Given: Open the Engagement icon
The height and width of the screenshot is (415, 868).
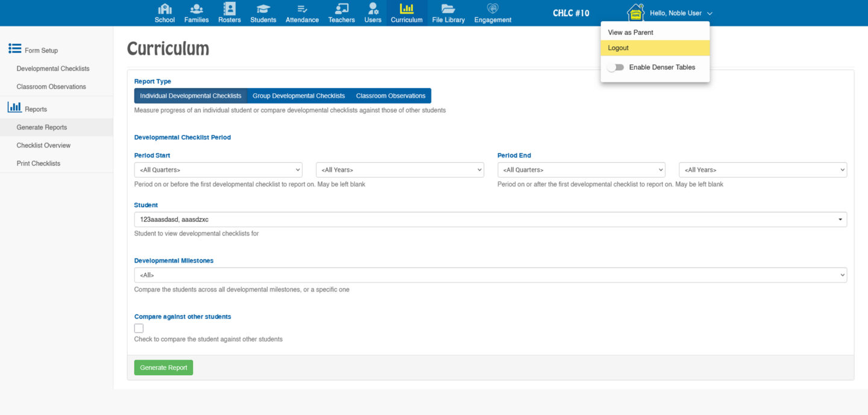Looking at the screenshot, I should pyautogui.click(x=492, y=9).
